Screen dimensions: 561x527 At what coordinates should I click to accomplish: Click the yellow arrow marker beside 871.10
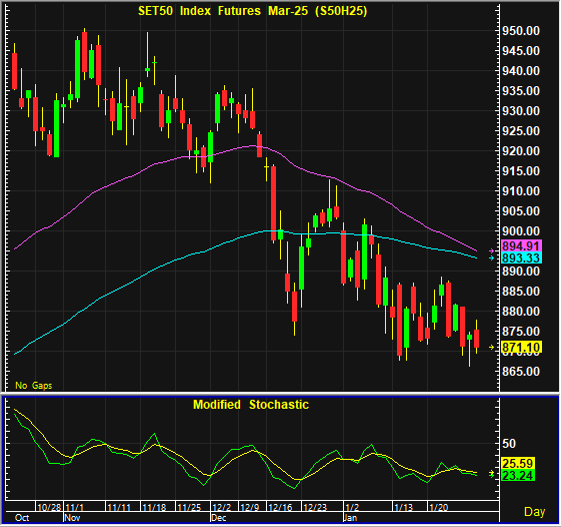(x=492, y=347)
